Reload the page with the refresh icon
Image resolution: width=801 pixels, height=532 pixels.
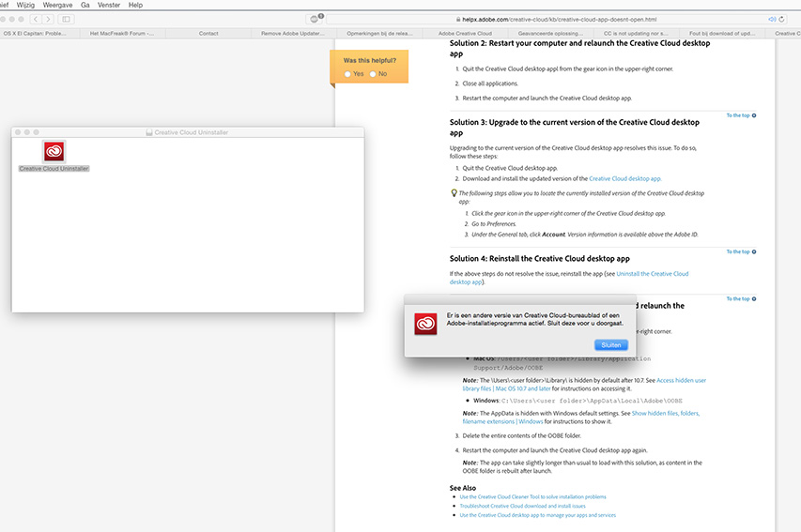coord(781,20)
